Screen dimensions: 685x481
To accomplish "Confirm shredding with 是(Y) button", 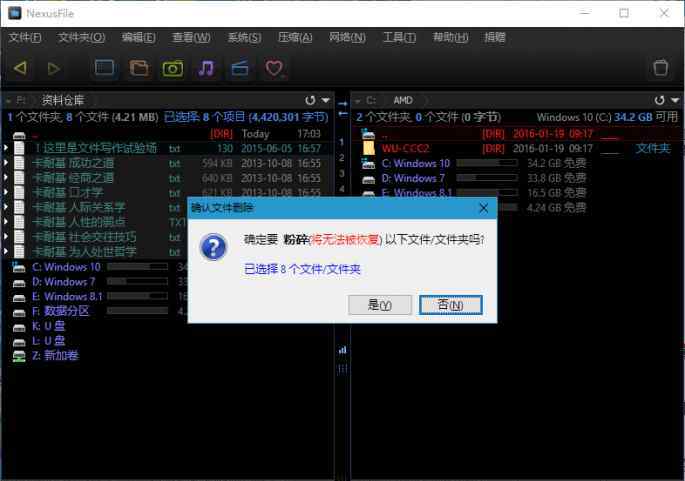I will pyautogui.click(x=380, y=305).
